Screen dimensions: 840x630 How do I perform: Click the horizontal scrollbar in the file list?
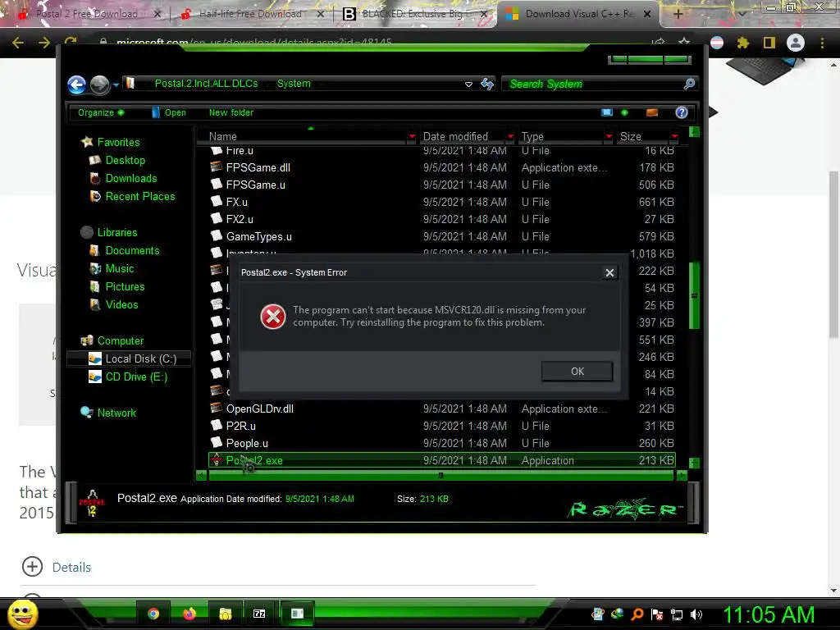(441, 475)
